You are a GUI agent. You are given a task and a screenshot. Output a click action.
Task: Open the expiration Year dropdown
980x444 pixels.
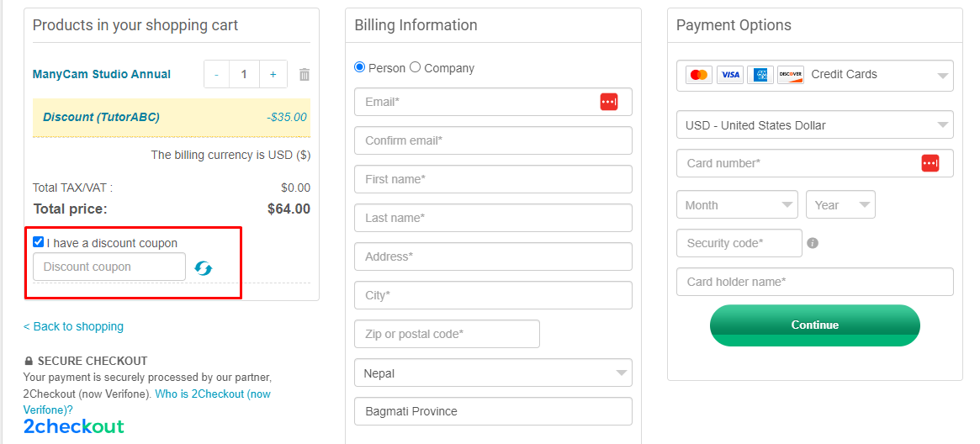pyautogui.click(x=840, y=205)
